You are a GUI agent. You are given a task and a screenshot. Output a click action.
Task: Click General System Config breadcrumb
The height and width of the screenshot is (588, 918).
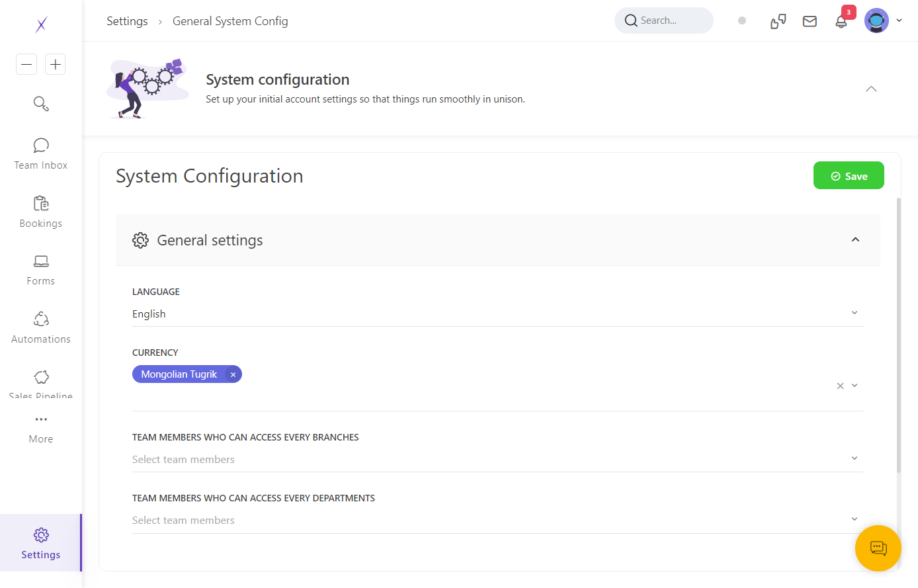click(x=230, y=21)
